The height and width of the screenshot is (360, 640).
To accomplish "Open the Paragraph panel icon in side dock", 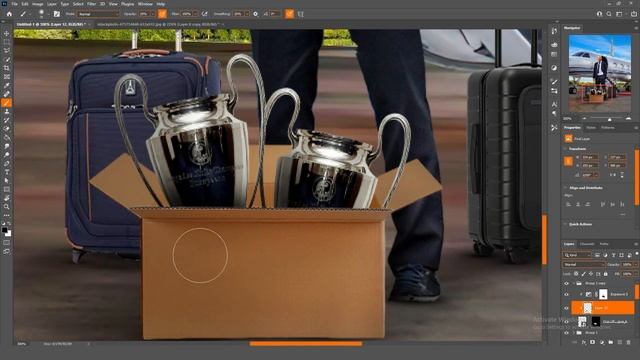I will pyautogui.click(x=554, y=113).
